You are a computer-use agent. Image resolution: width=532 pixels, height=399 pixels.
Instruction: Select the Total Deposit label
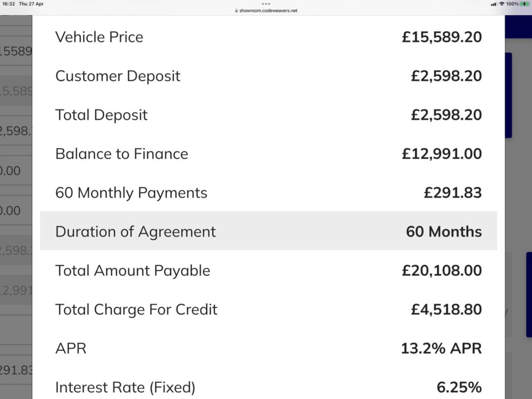(101, 115)
